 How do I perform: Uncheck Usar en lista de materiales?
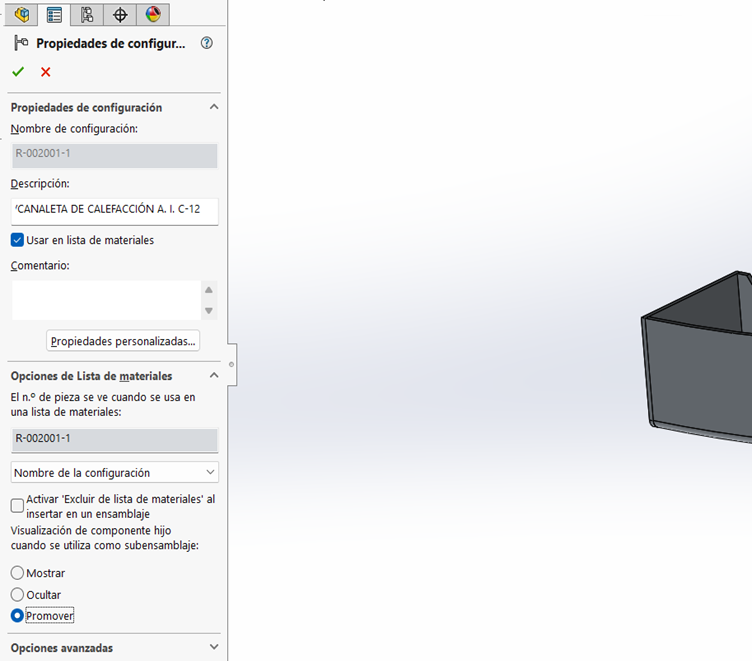point(17,240)
